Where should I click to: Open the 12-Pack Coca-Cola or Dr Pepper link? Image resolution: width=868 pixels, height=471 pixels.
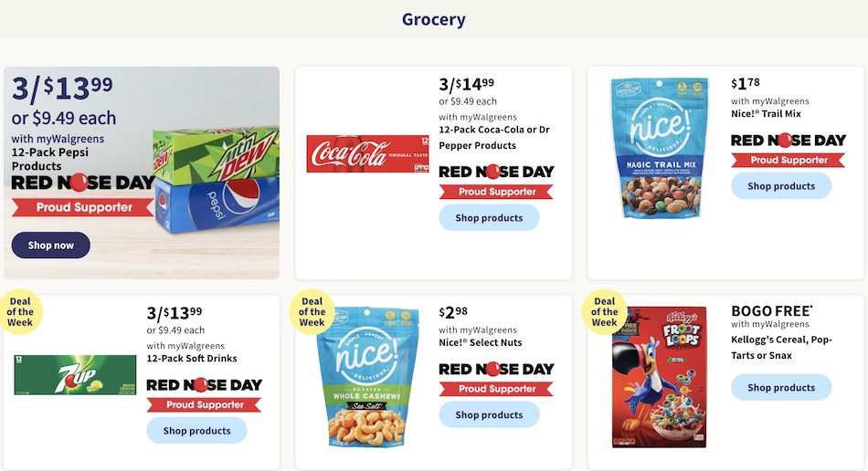click(x=494, y=138)
